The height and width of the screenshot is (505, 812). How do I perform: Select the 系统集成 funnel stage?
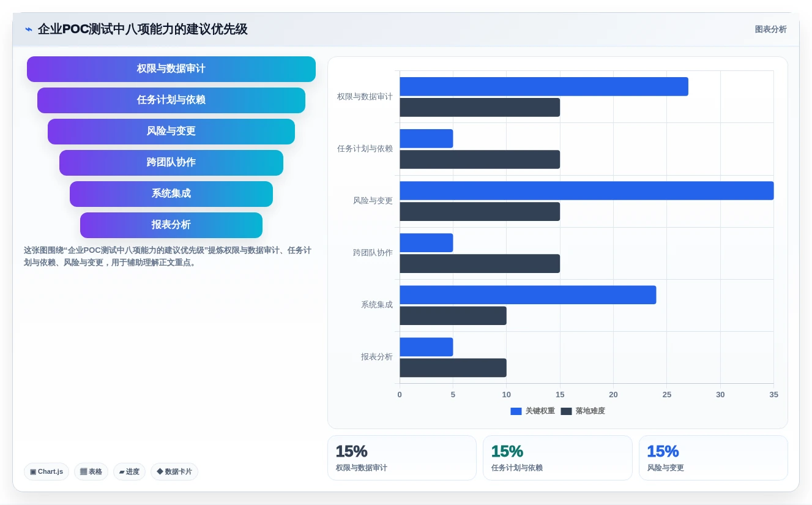coord(171,194)
